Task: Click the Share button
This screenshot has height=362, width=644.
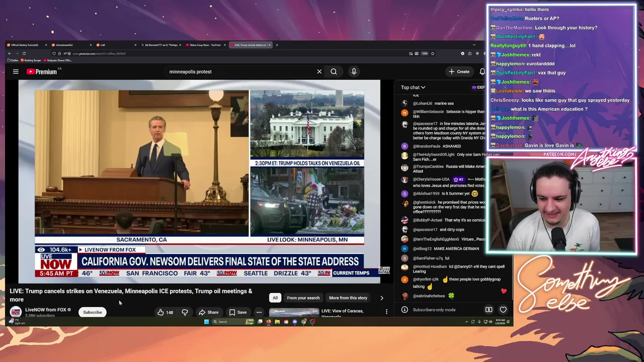Action: coord(209,312)
